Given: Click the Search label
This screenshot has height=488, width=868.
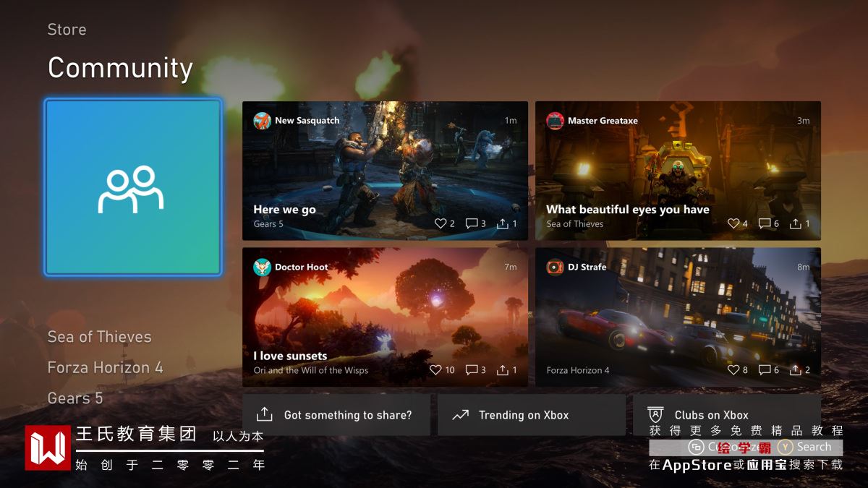Looking at the screenshot, I should [x=814, y=448].
